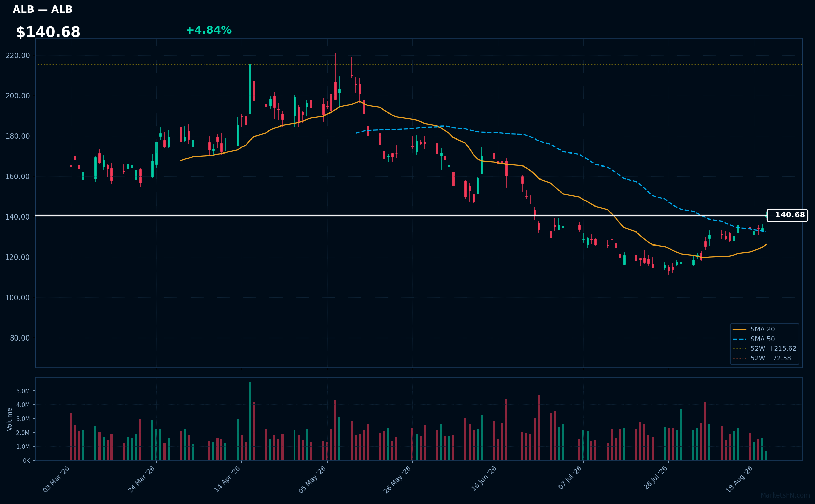
Task: Click the 24 Mar '26 date label
Action: pos(142,479)
